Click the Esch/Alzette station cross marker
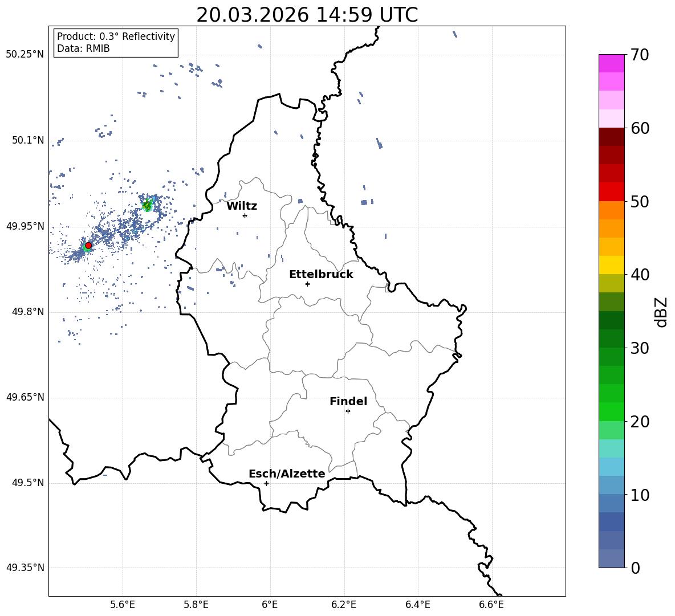Screen dimensions: 675x616 266,483
